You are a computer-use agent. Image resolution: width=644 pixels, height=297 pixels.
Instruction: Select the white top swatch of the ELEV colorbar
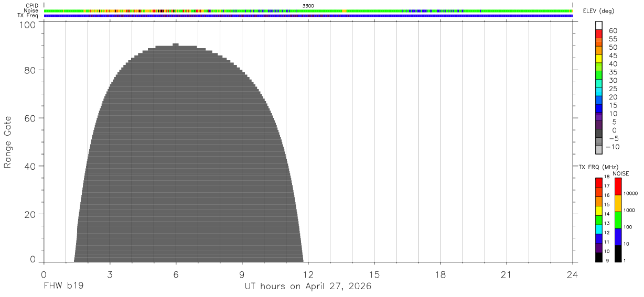click(x=599, y=25)
